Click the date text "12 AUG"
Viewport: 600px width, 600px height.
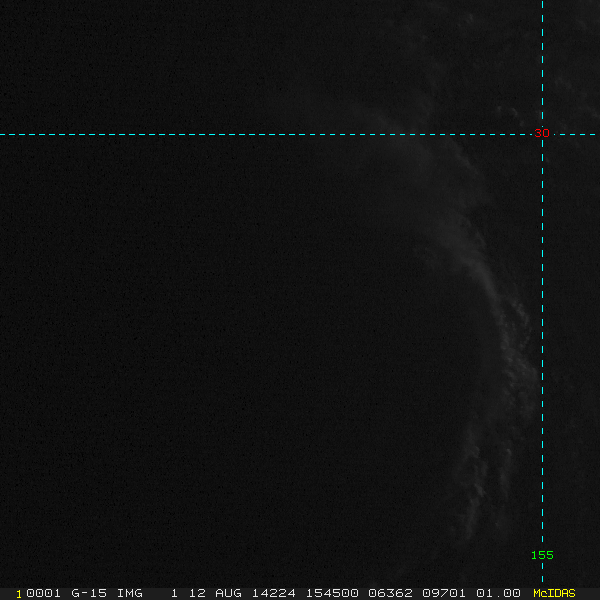tap(215, 593)
